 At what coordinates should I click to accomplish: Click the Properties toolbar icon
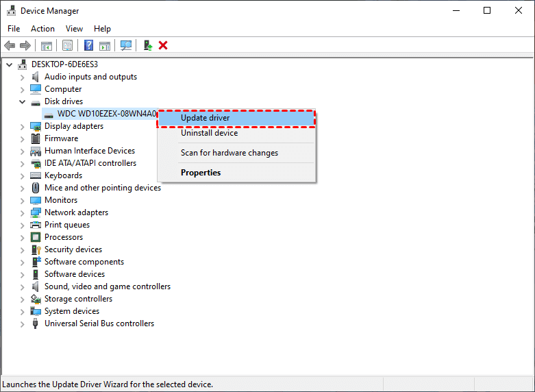click(x=67, y=45)
